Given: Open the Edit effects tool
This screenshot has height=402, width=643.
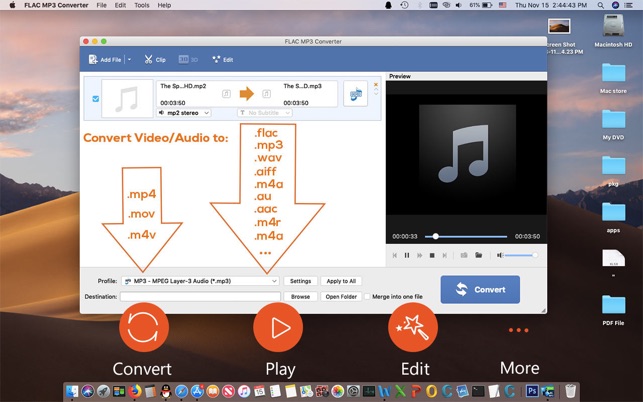Looking at the screenshot, I should 222,60.
